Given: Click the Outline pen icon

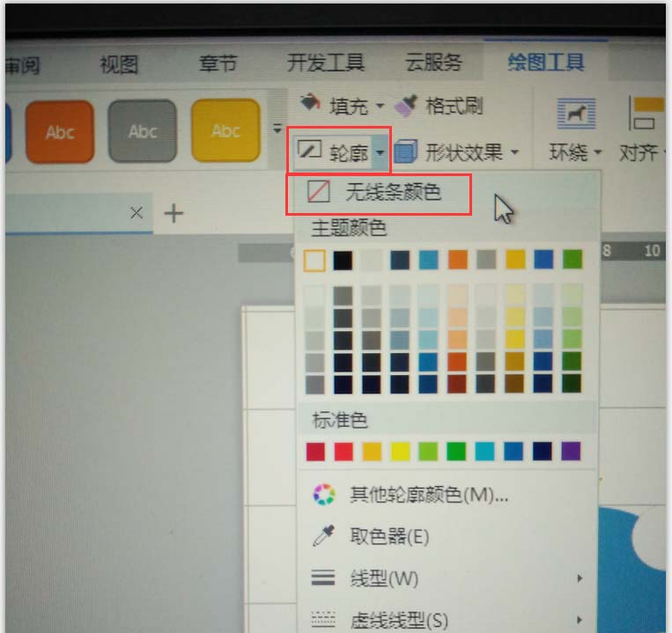Looking at the screenshot, I should pyautogui.click(x=309, y=150).
